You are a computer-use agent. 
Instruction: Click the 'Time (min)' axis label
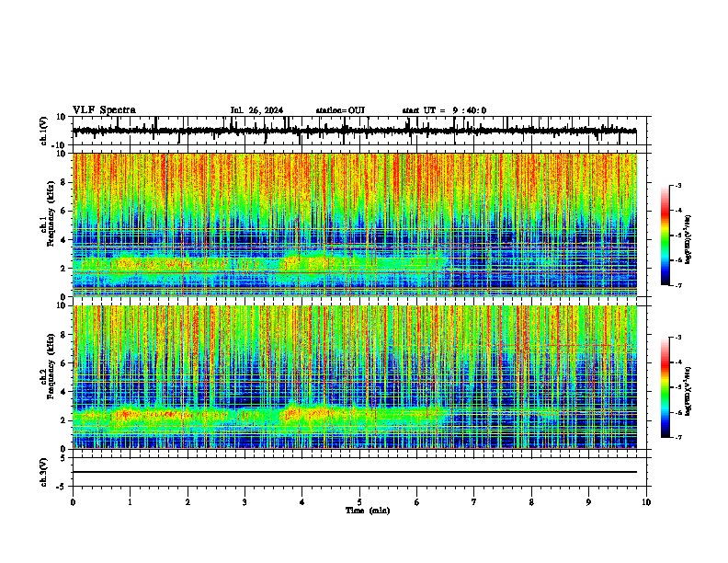368,511
